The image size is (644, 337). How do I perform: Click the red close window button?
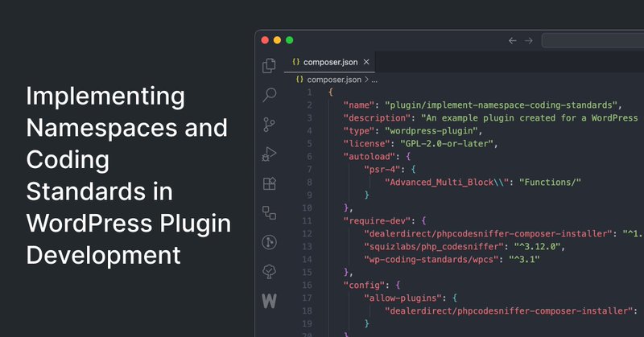265,40
